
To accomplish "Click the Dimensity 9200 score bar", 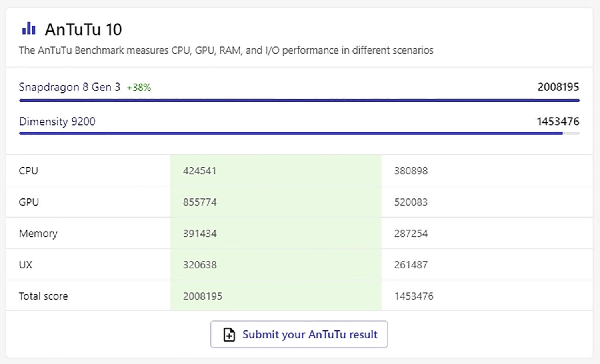I will [x=299, y=133].
